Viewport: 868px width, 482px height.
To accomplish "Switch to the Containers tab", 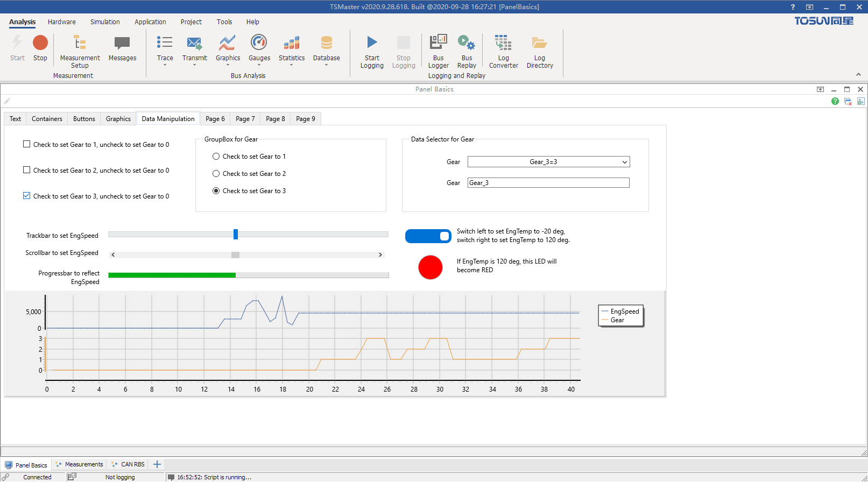I will coord(47,119).
